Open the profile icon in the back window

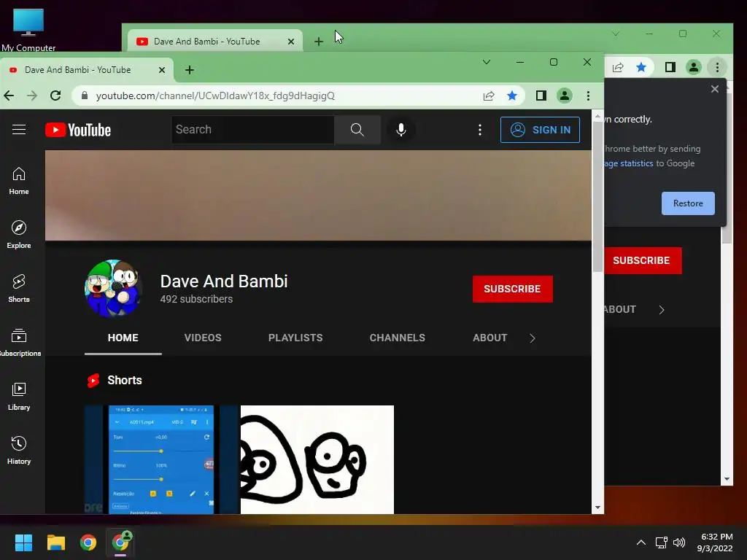tap(694, 67)
